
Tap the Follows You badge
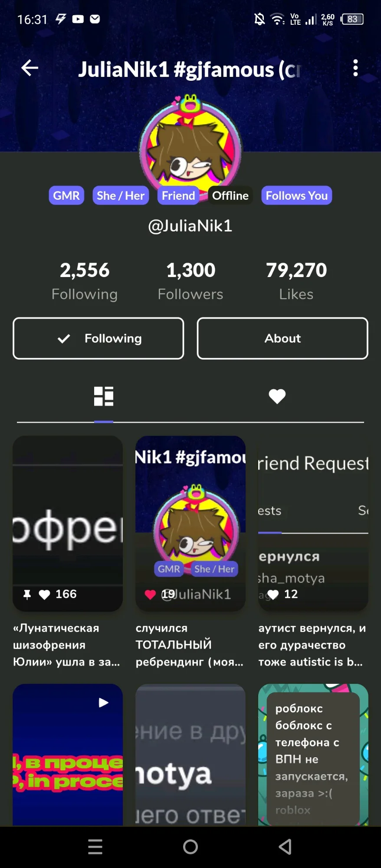297,195
